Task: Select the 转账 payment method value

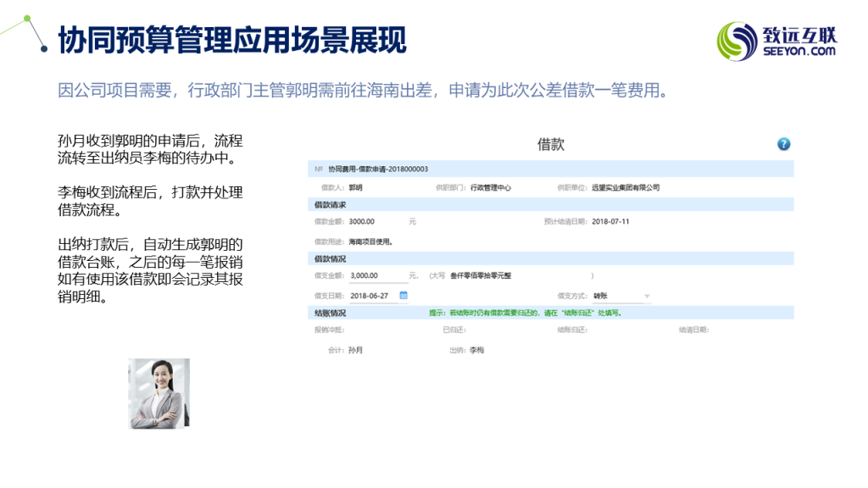Action: 600,296
